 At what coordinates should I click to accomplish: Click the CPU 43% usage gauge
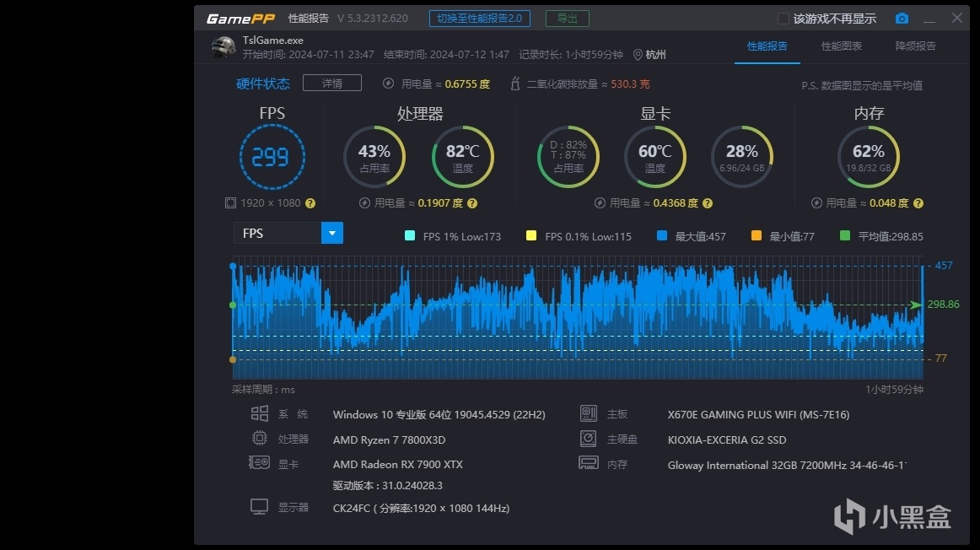point(374,157)
